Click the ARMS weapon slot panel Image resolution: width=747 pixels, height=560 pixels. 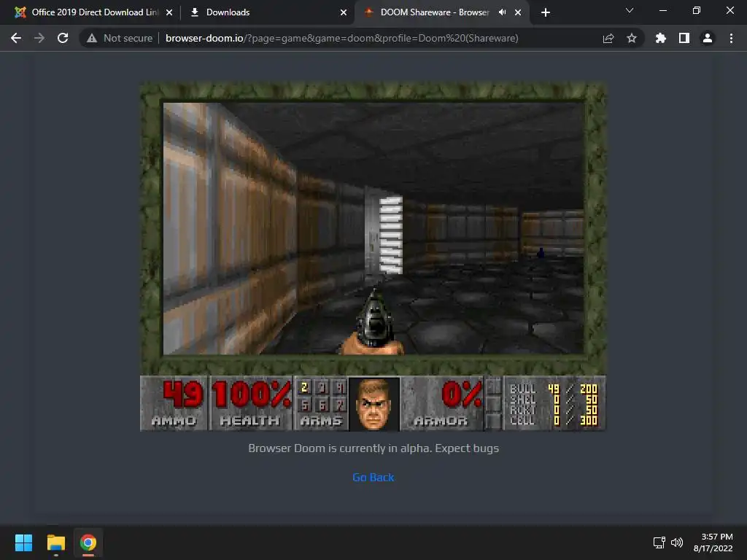click(x=321, y=403)
